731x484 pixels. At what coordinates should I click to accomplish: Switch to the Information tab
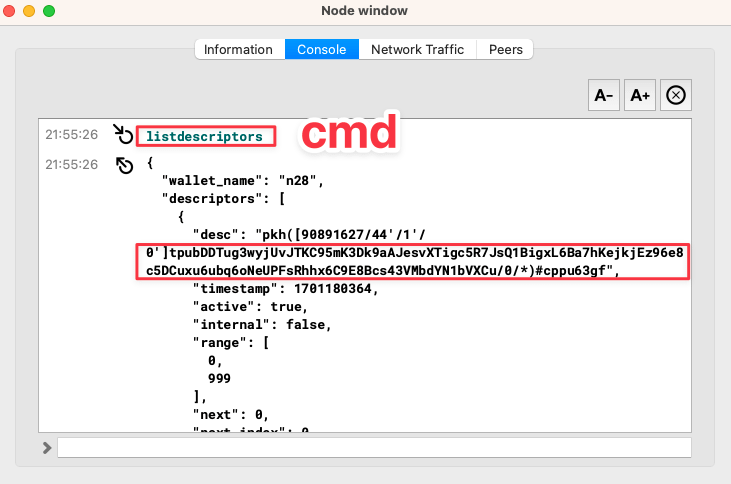pos(238,49)
